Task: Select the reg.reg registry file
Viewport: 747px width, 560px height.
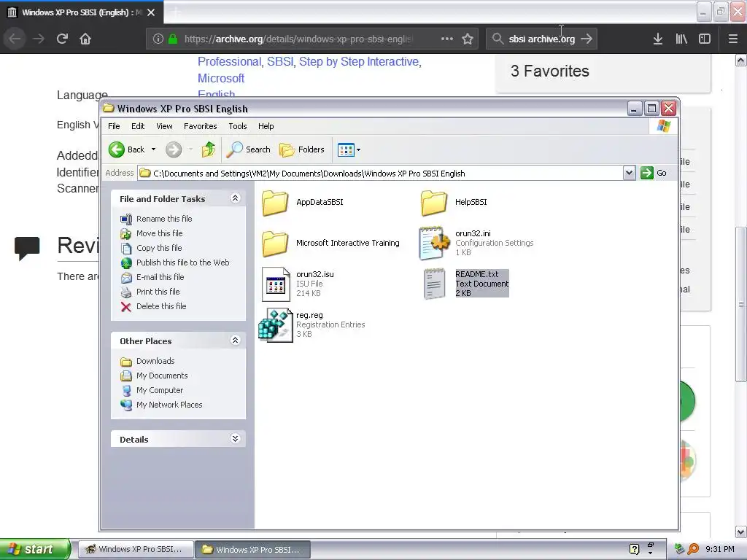Action: point(312,324)
